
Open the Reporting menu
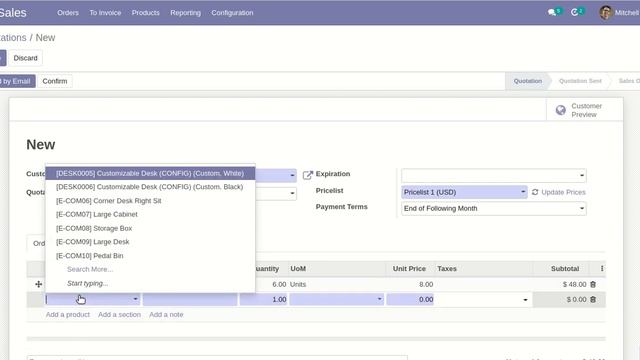(185, 13)
